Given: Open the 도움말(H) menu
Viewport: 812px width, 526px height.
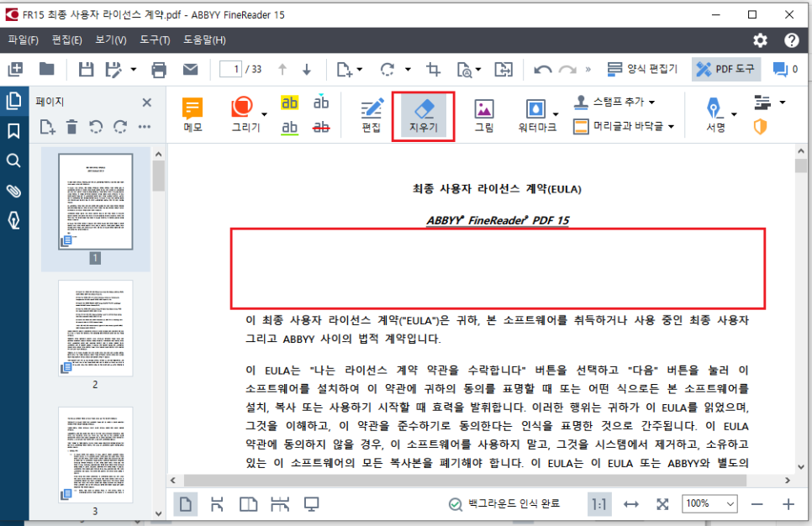Looking at the screenshot, I should tap(204, 39).
